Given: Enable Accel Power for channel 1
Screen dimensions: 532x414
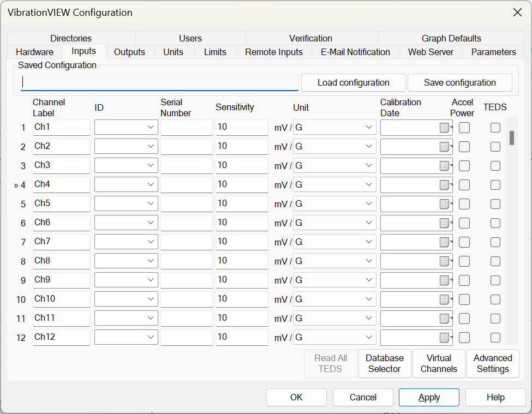Looking at the screenshot, I should [464, 128].
